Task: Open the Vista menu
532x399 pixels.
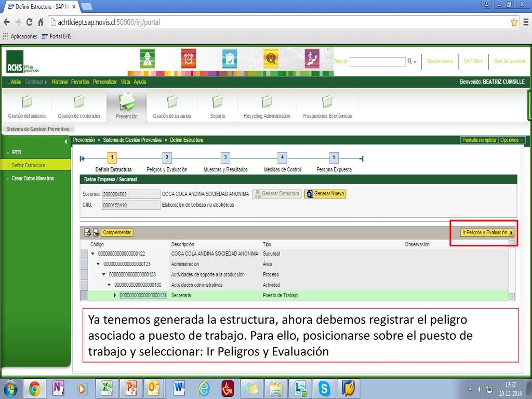Action: coord(125,82)
